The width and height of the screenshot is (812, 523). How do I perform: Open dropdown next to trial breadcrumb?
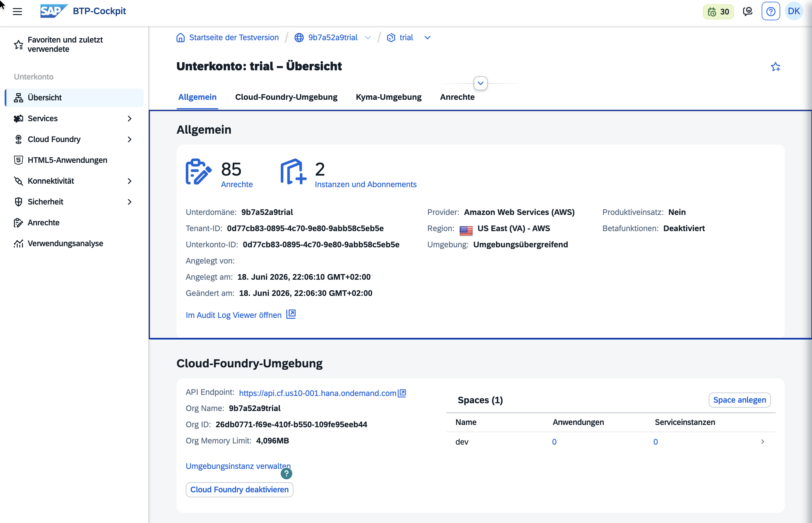click(427, 37)
